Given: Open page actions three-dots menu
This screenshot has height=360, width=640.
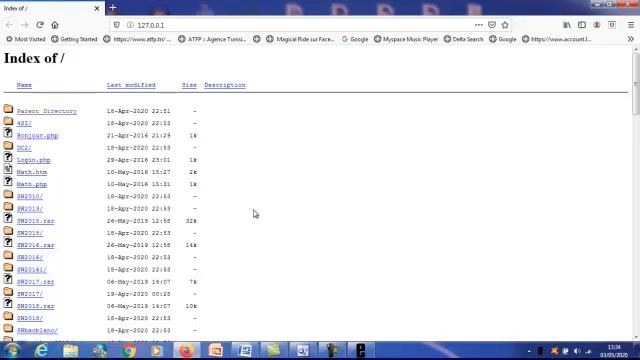Looking at the screenshot, I should (x=478, y=25).
